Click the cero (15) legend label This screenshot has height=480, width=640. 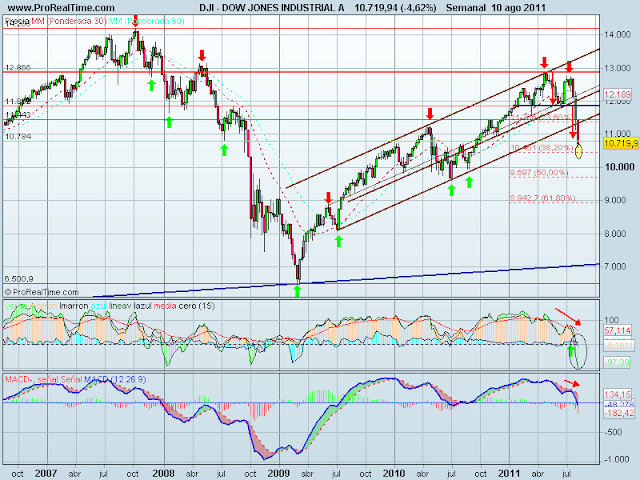(197, 306)
